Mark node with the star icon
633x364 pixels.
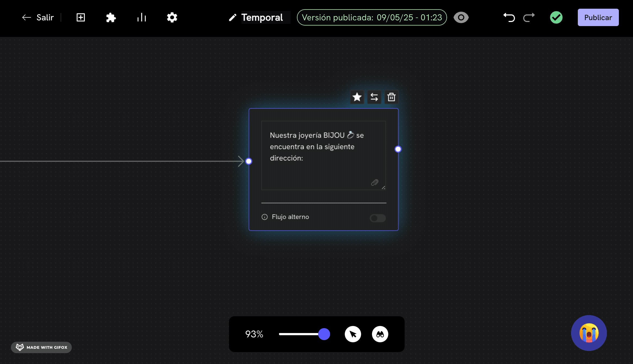click(357, 97)
